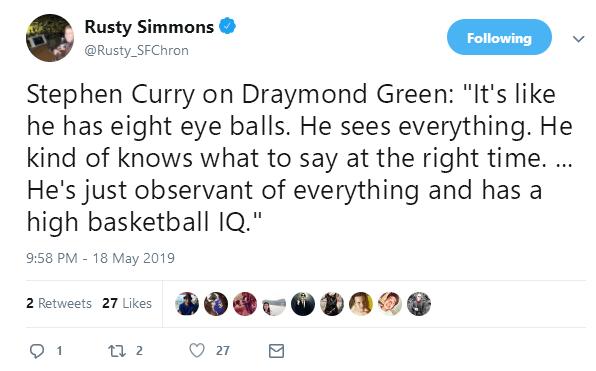The height and width of the screenshot is (371, 596).
Task: Open Rusty Simmons profile avatar
Action: (x=50, y=38)
